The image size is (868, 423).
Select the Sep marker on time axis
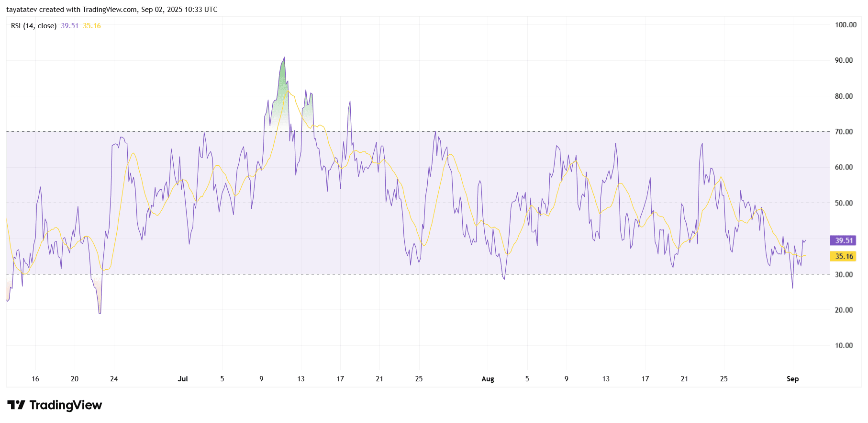tap(792, 379)
